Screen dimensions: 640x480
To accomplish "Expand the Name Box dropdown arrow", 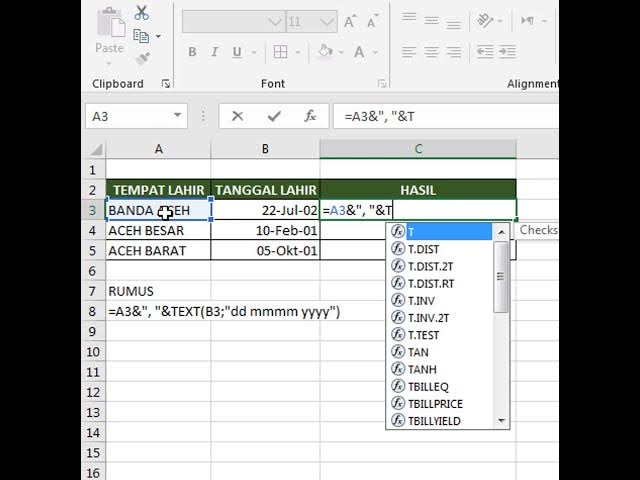I will [x=178, y=116].
